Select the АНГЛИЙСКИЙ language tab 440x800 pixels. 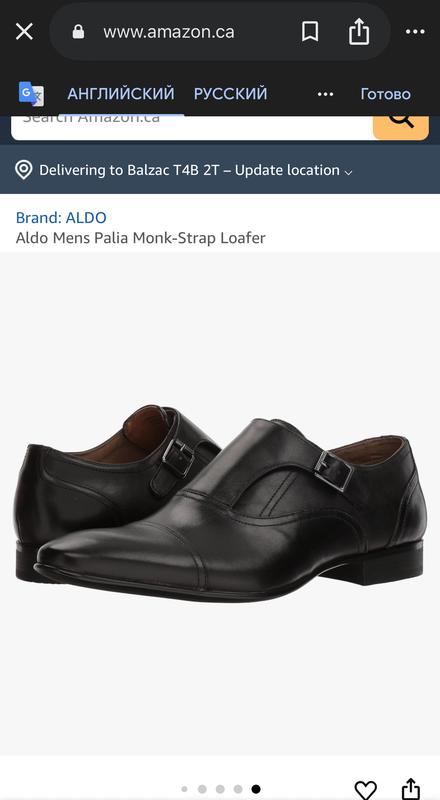point(121,94)
